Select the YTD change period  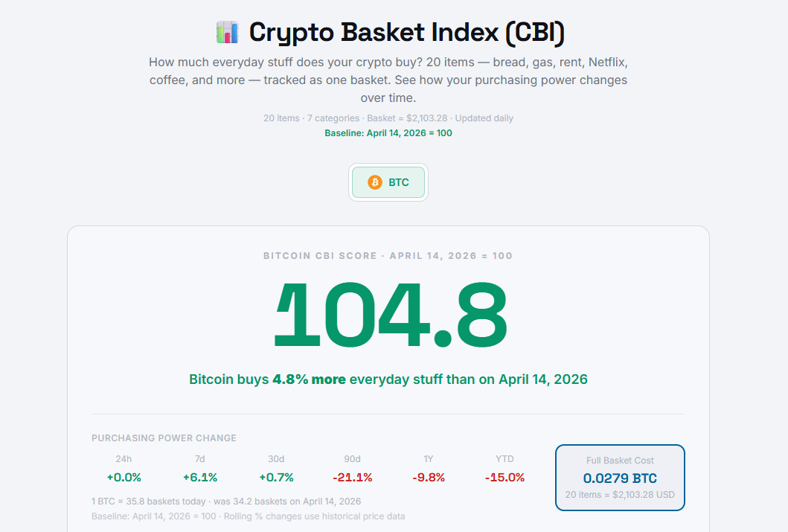click(504, 459)
